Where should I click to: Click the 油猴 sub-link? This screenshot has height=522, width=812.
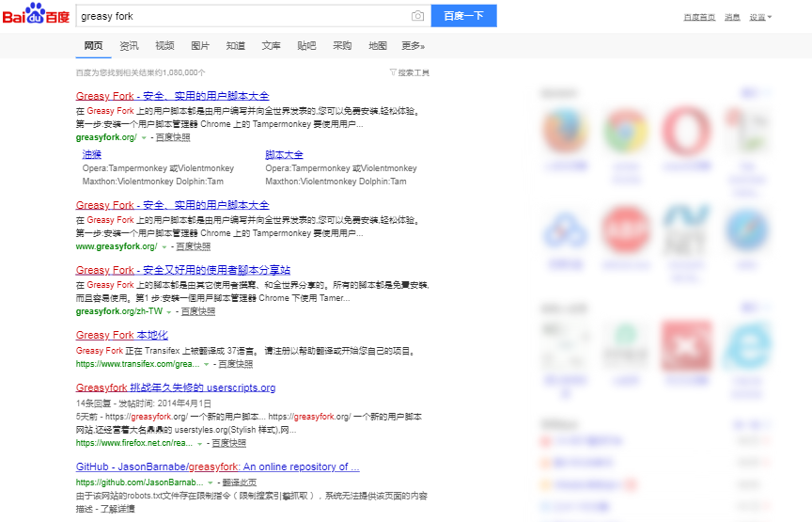tap(92, 154)
